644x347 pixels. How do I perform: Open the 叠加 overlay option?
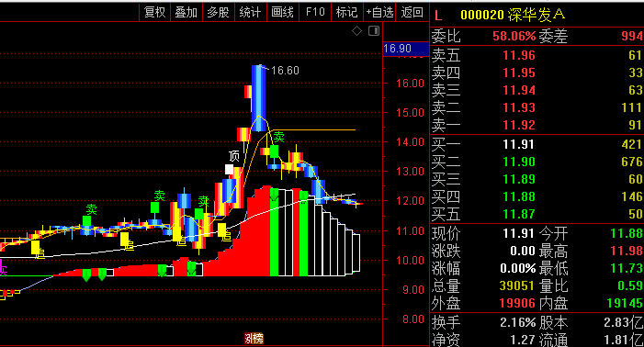pyautogui.click(x=186, y=12)
